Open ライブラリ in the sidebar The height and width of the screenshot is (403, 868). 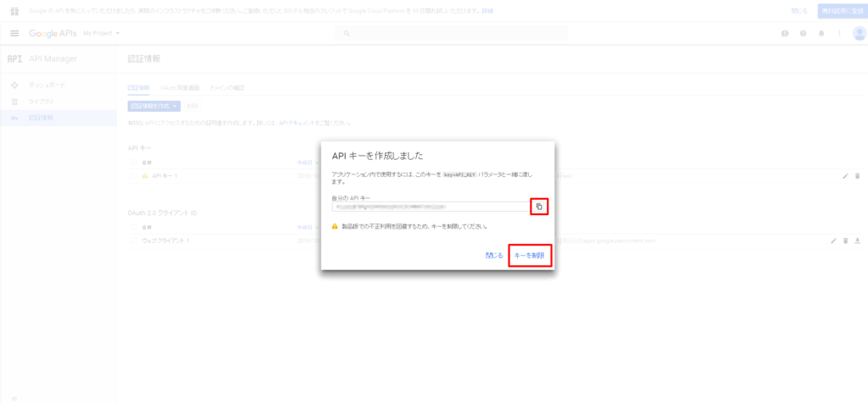tap(41, 102)
